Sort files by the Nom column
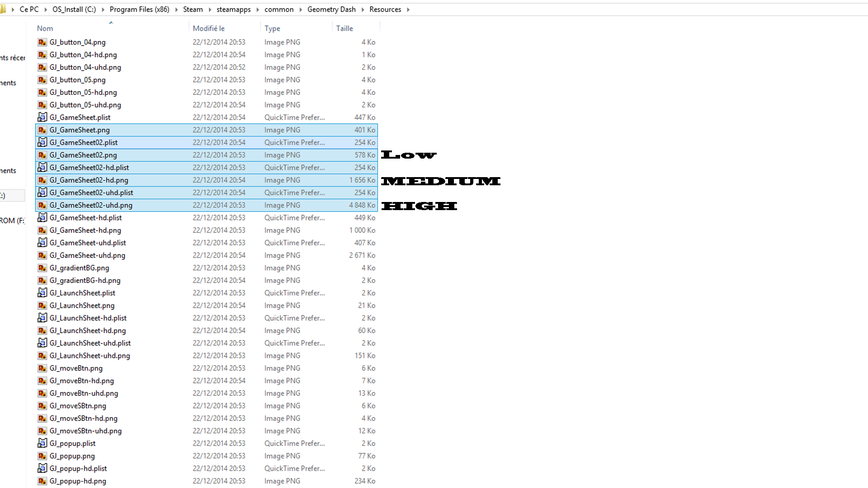The height and width of the screenshot is (488, 868). [45, 28]
